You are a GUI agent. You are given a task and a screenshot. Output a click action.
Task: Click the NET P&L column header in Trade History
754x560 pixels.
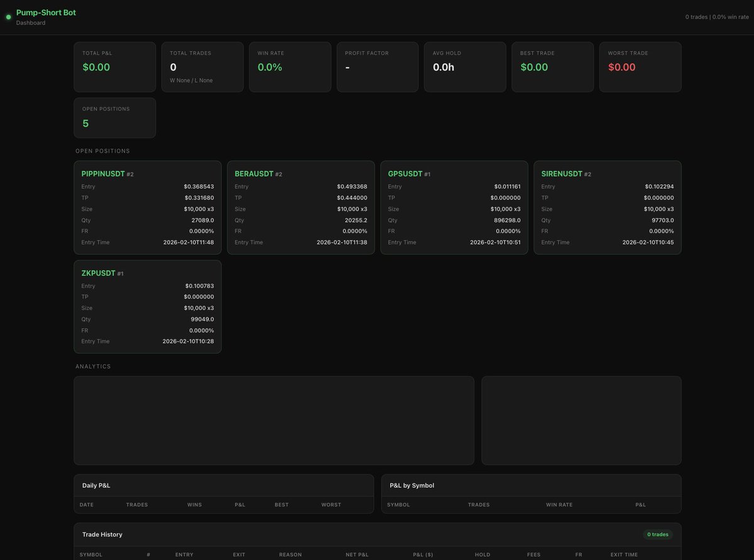click(357, 555)
